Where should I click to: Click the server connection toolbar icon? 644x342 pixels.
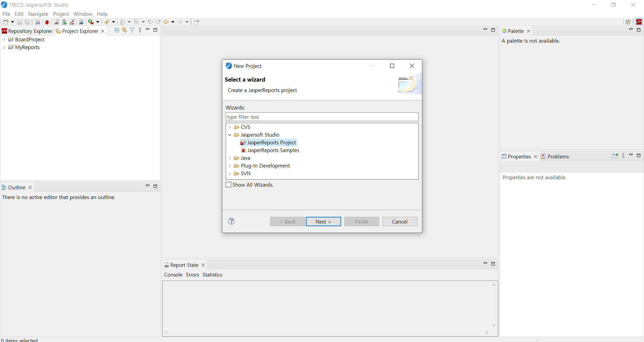click(x=81, y=22)
